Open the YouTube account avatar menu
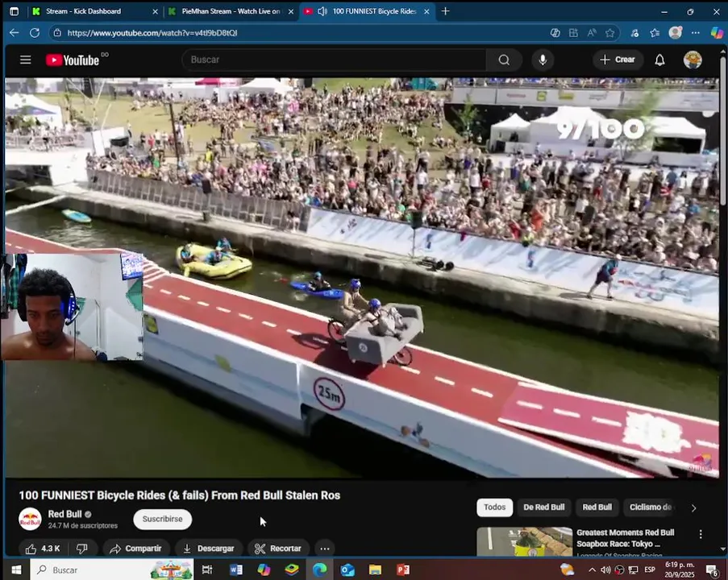 [x=693, y=60]
